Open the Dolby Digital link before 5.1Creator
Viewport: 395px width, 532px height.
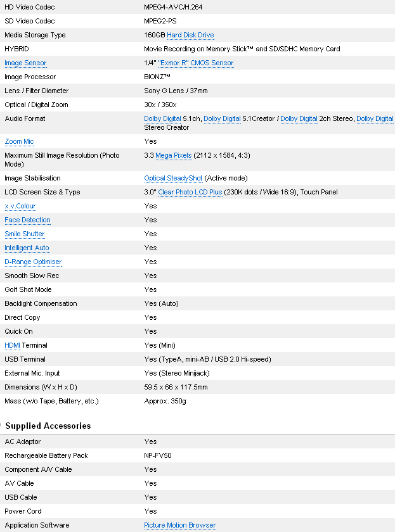222,118
